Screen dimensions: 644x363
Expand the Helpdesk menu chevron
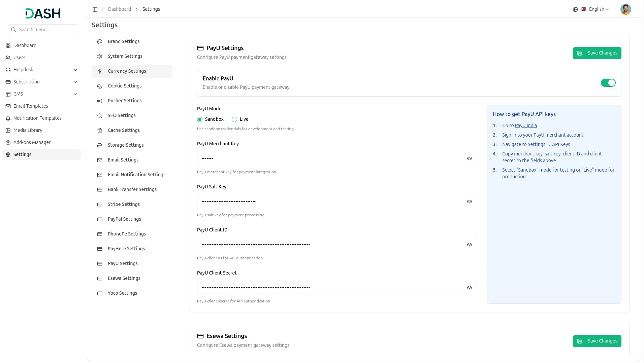coord(75,70)
